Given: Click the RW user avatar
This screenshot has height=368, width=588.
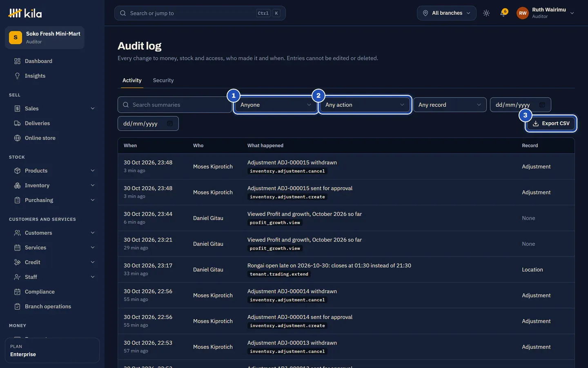Looking at the screenshot, I should [x=522, y=13].
